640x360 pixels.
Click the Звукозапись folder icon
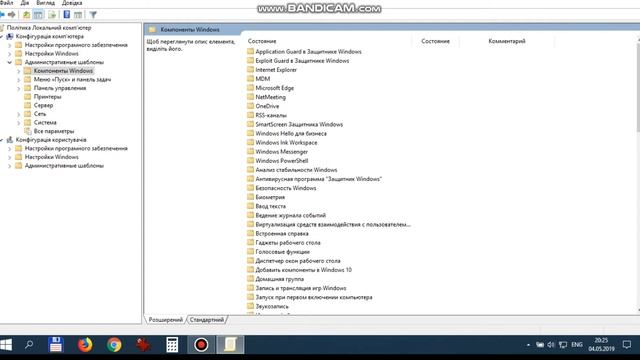(250, 307)
